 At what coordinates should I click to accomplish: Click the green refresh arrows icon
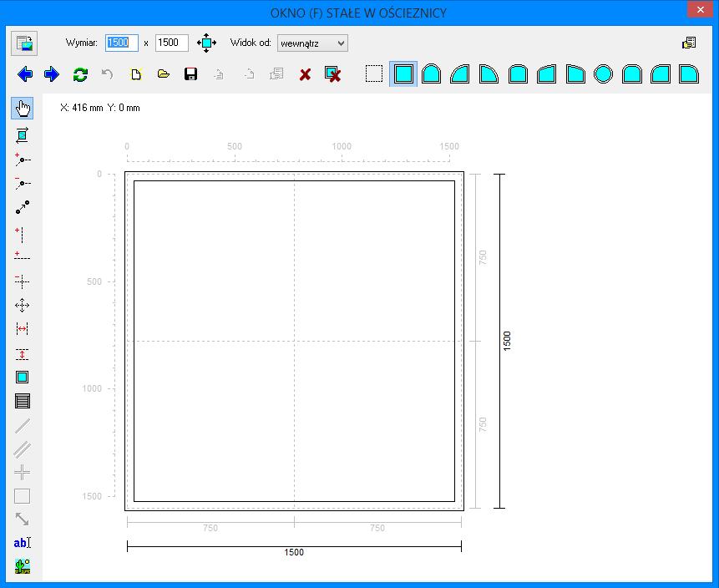[80, 74]
